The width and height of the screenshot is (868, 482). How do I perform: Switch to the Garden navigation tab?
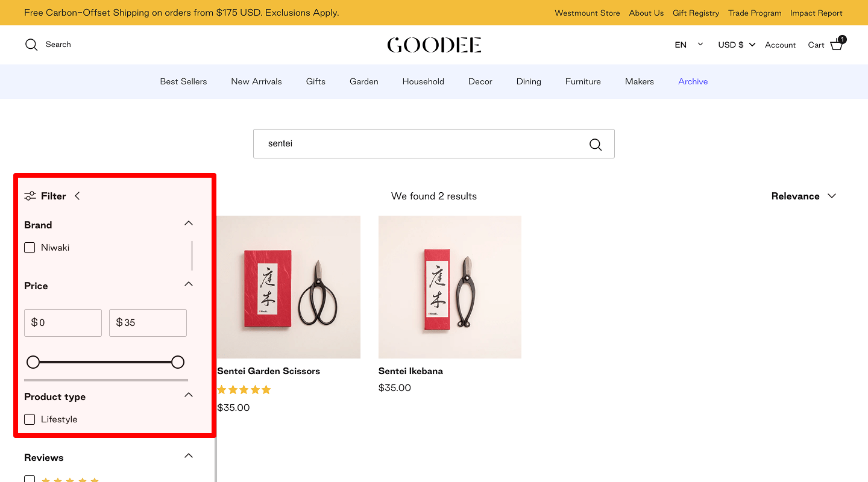pos(363,81)
